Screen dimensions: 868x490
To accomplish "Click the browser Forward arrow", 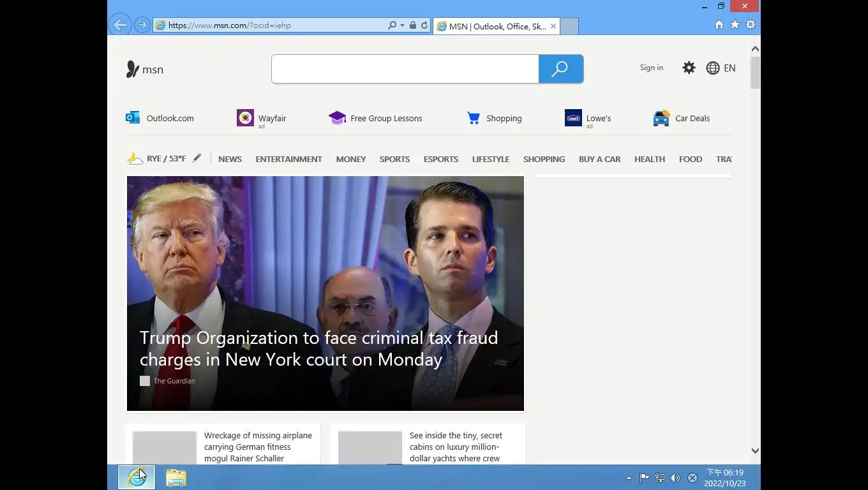I will click(x=142, y=26).
